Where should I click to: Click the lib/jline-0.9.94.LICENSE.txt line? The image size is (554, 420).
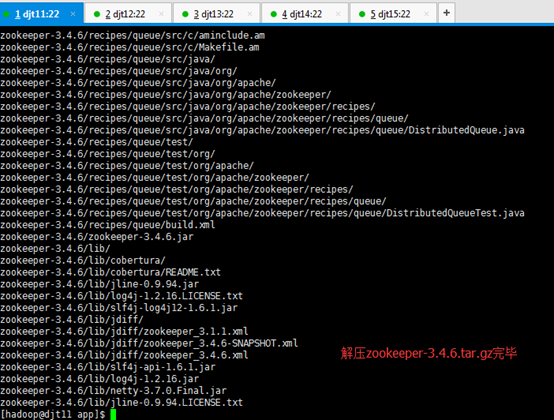[x=121, y=402]
